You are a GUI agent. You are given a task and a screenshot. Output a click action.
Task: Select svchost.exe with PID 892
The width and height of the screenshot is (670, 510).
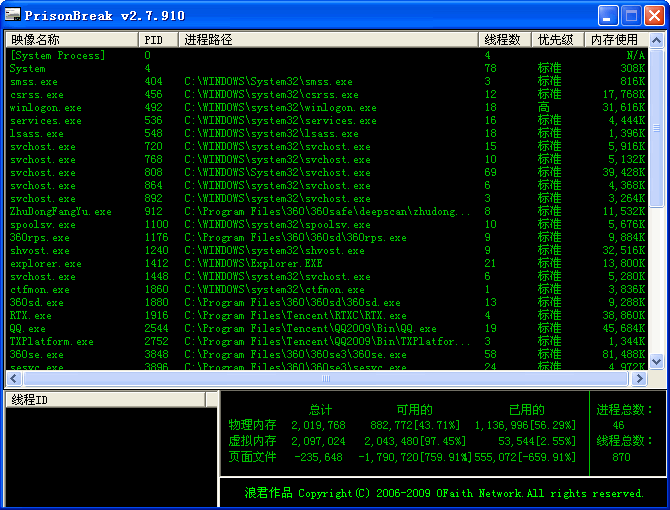tap(327, 199)
